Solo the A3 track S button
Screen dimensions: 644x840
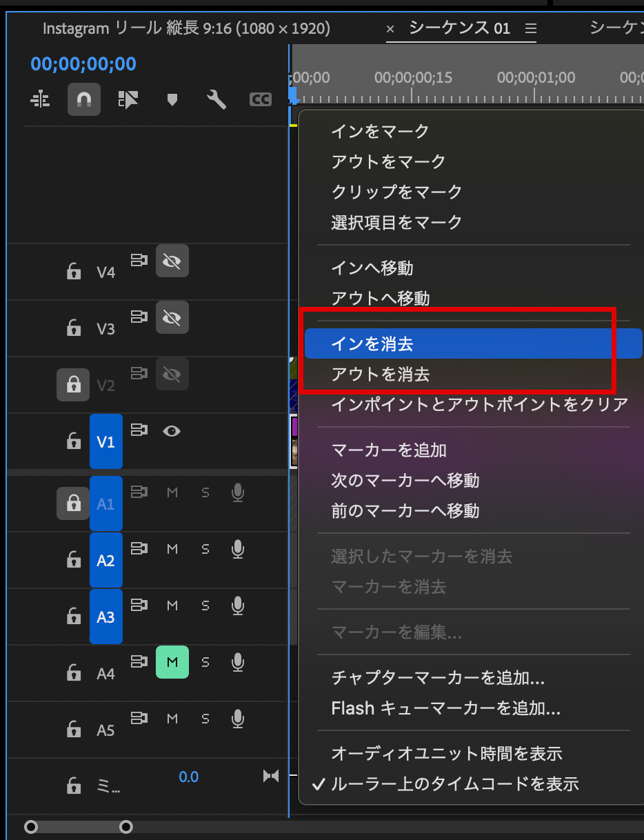[205, 606]
